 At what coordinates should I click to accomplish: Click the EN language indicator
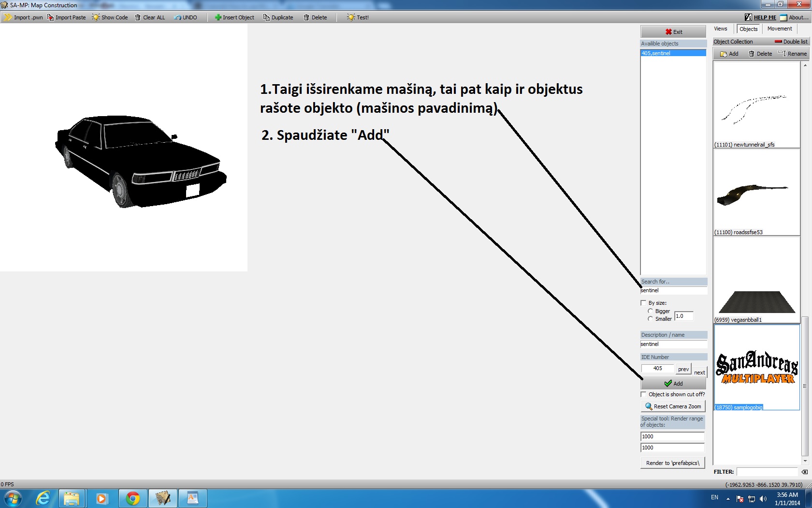(x=714, y=497)
